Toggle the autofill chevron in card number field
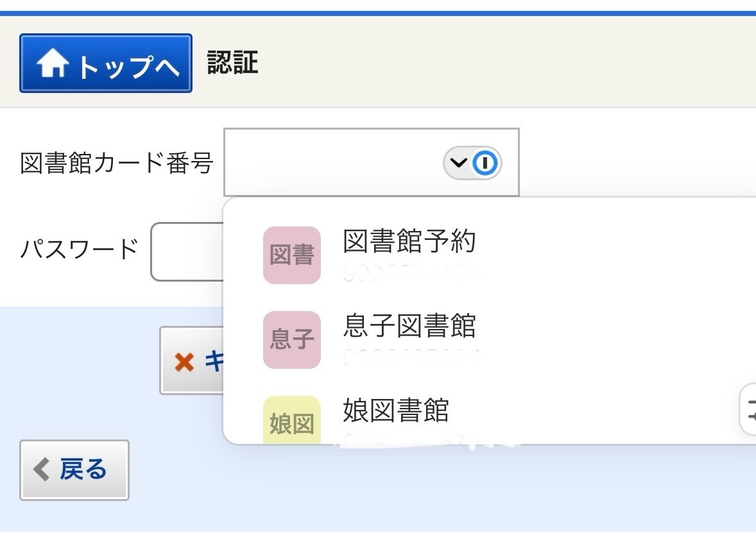Image resolution: width=756 pixels, height=535 pixels. click(x=458, y=164)
